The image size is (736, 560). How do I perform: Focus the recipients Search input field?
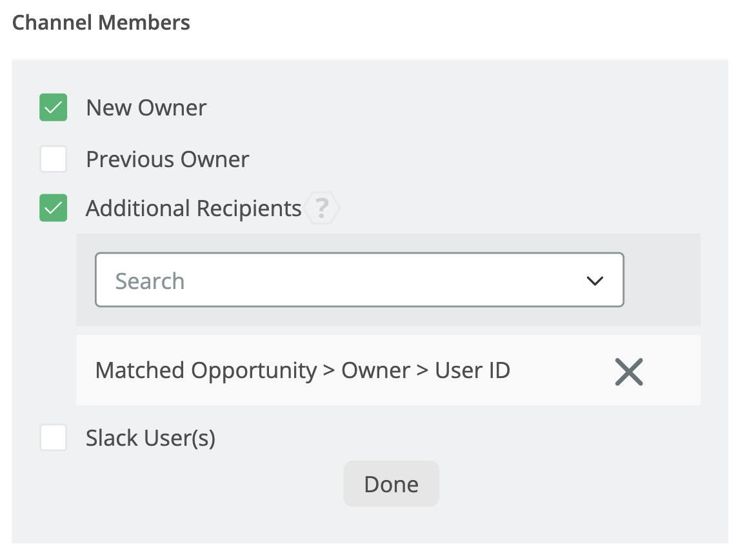pyautogui.click(x=348, y=281)
